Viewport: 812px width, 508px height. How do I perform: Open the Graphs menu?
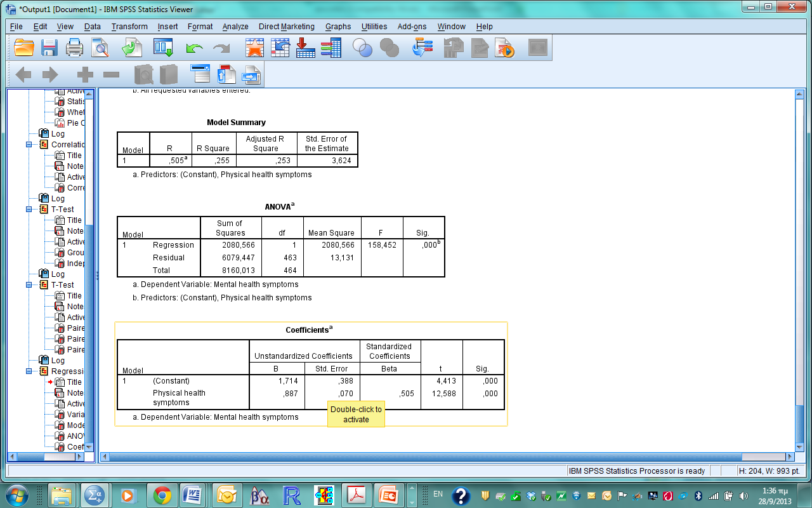pyautogui.click(x=338, y=27)
